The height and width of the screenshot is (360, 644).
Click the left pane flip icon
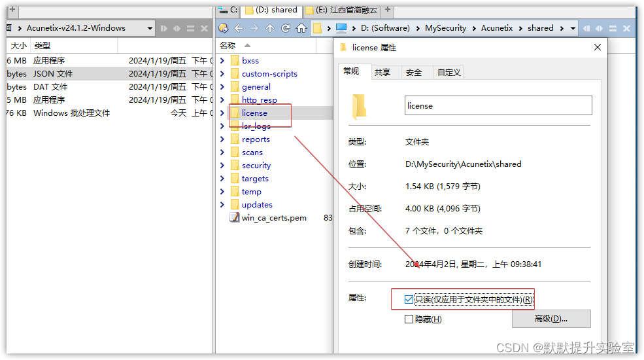[x=164, y=28]
